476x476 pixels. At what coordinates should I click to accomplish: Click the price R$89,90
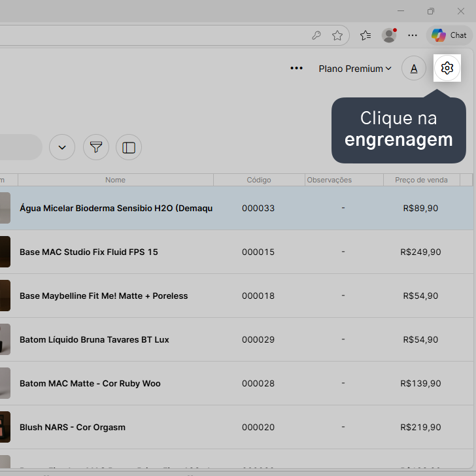pyautogui.click(x=421, y=208)
